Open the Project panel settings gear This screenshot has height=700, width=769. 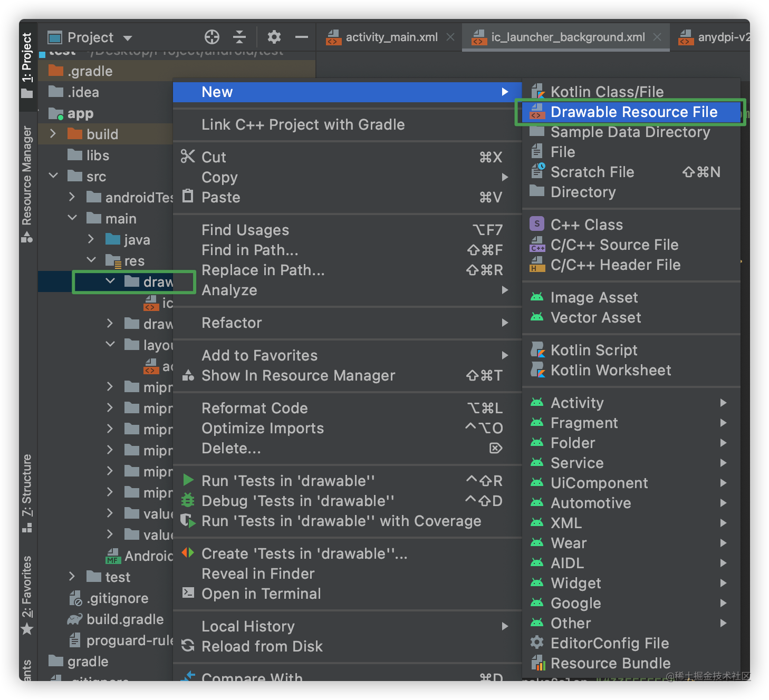(x=274, y=37)
